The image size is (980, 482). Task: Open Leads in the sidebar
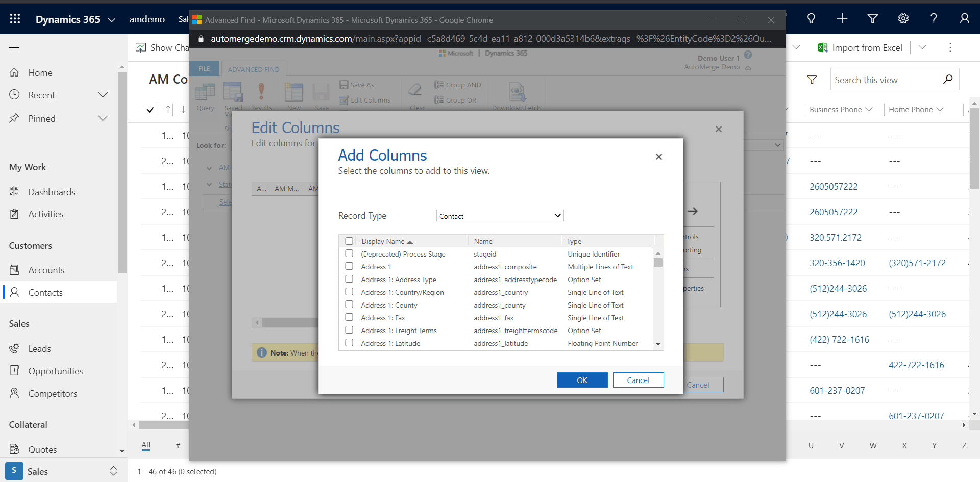(x=39, y=349)
